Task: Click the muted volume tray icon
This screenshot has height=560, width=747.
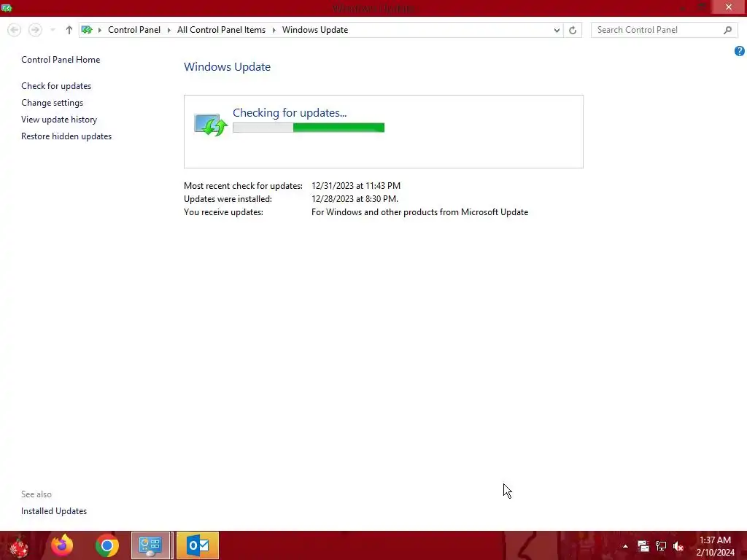Action: 678,546
